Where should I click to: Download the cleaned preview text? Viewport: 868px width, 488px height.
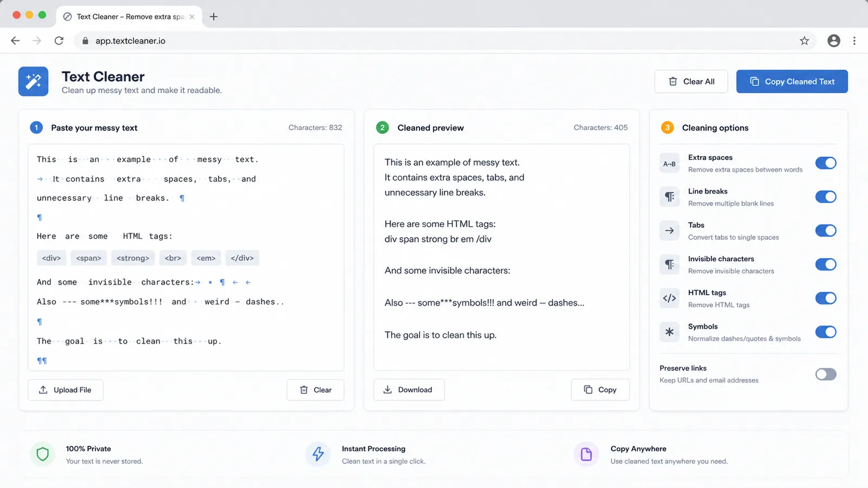pyautogui.click(x=409, y=390)
